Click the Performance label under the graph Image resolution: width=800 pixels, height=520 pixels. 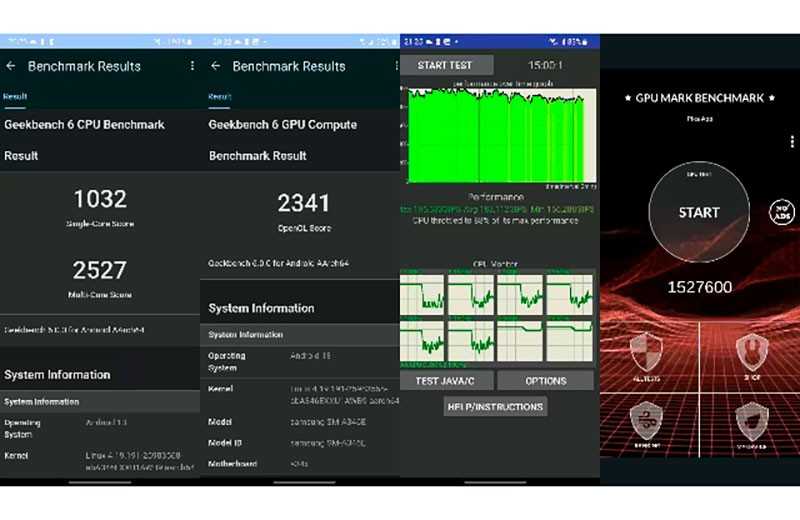[x=496, y=197]
